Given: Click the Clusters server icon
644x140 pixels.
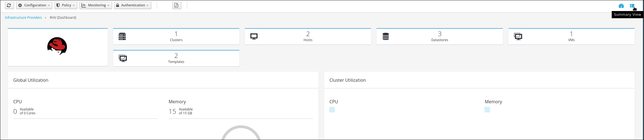Looking at the screenshot, I should [x=122, y=36].
